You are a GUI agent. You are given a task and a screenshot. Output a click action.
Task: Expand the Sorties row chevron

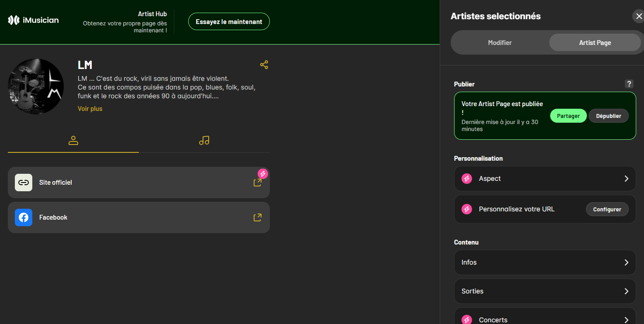pyautogui.click(x=626, y=291)
